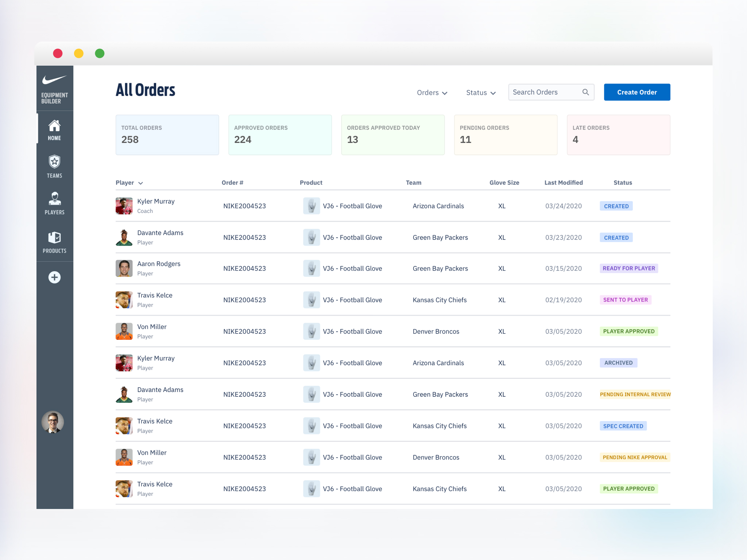The image size is (747, 560).
Task: Click yellow minimize window button
Action: pyautogui.click(x=79, y=54)
